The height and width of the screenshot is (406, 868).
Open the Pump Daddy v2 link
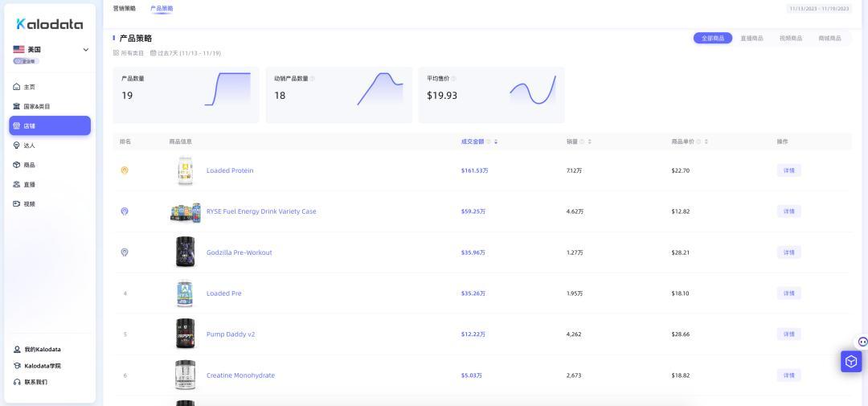click(x=231, y=334)
